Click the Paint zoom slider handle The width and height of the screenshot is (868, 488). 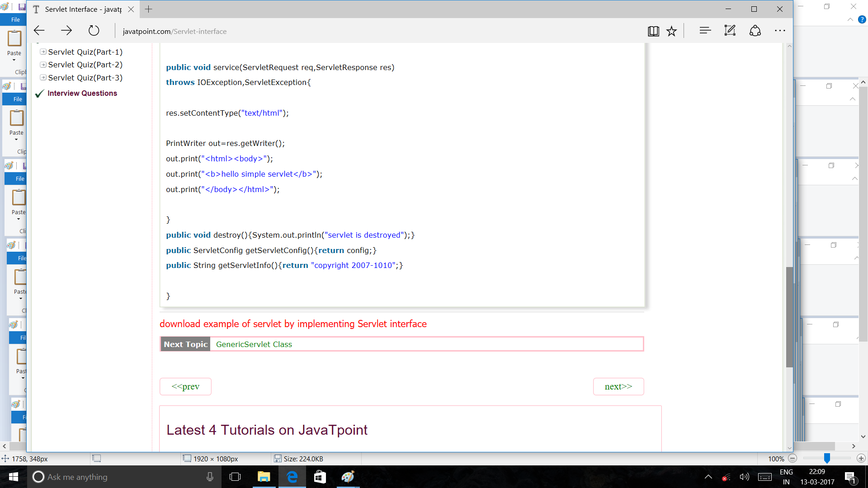827,458
